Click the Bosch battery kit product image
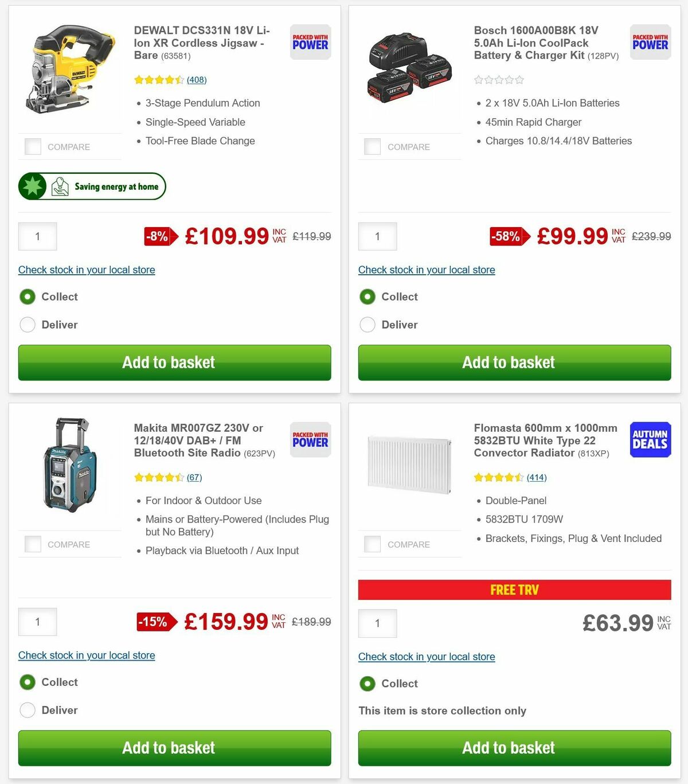The height and width of the screenshot is (784, 688). pos(409,69)
